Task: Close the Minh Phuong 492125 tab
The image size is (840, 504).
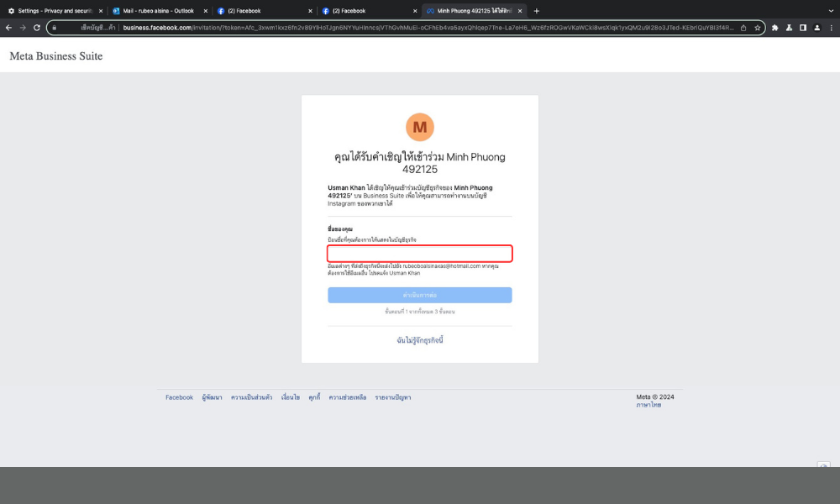Action: [x=520, y=11]
